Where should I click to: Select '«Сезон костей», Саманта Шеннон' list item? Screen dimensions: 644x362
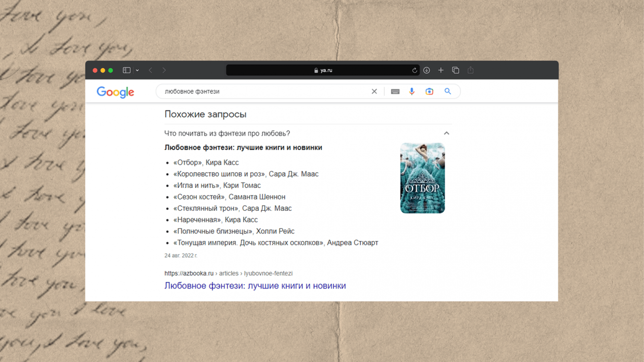pos(229,197)
